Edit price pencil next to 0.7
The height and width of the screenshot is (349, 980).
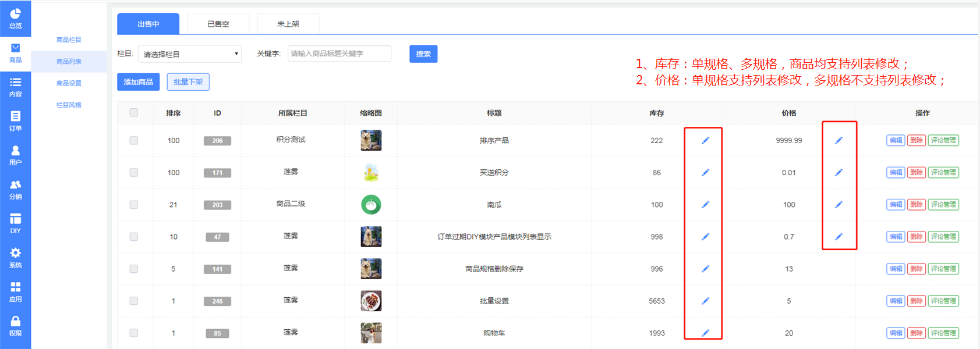coord(839,236)
